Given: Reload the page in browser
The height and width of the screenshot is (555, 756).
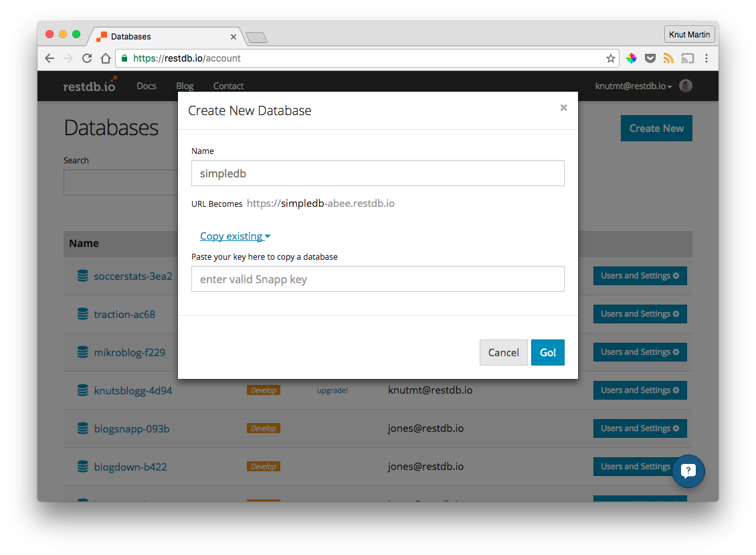Looking at the screenshot, I should pos(87,58).
